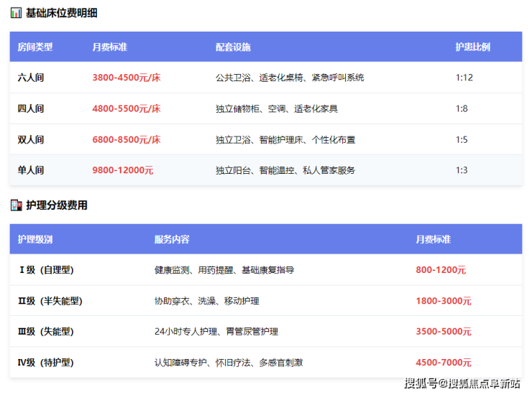Click the icon beside 护理分级费用 heading
Viewport: 532px width, 395px height.
(x=16, y=205)
